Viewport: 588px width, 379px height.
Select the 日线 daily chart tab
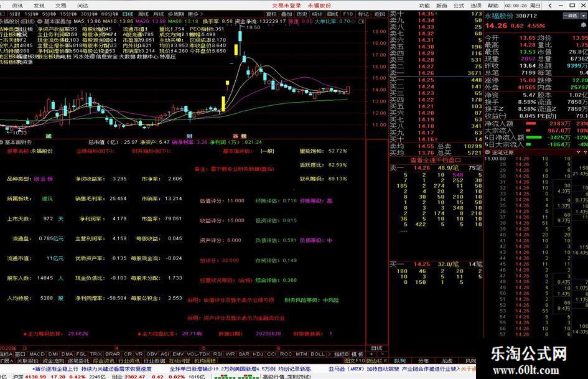[x=128, y=14]
